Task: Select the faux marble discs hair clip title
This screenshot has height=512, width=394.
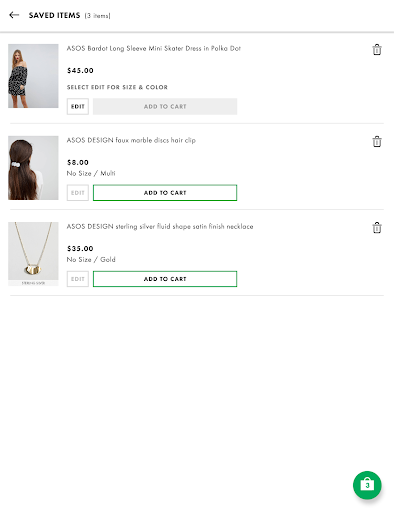Action: (x=131, y=140)
